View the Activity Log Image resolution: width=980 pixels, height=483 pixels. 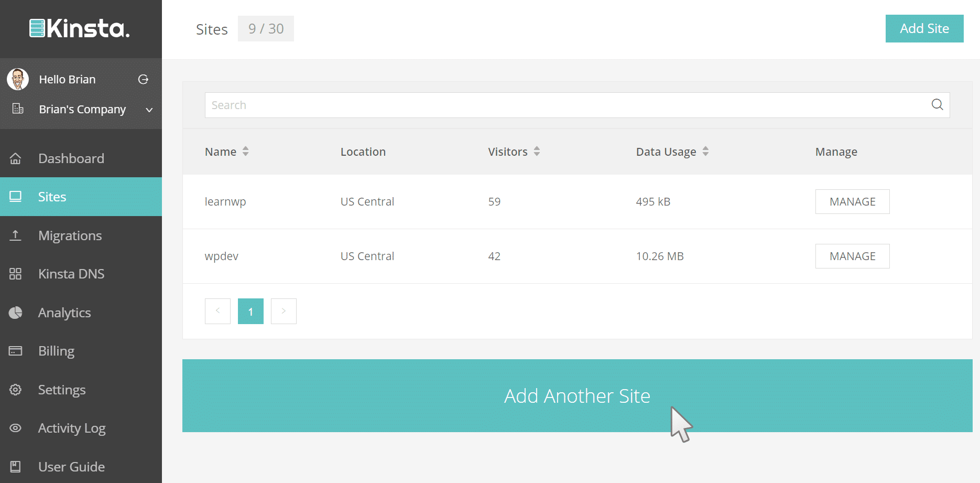(x=81, y=428)
